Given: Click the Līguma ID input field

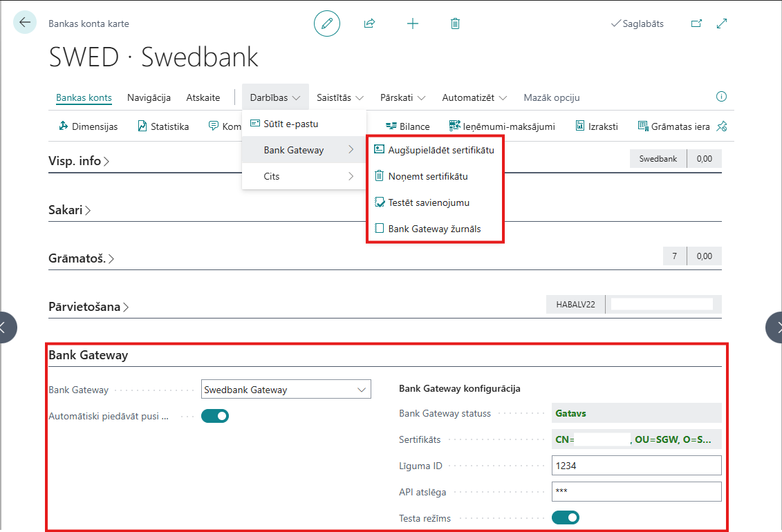Looking at the screenshot, I should [636, 466].
